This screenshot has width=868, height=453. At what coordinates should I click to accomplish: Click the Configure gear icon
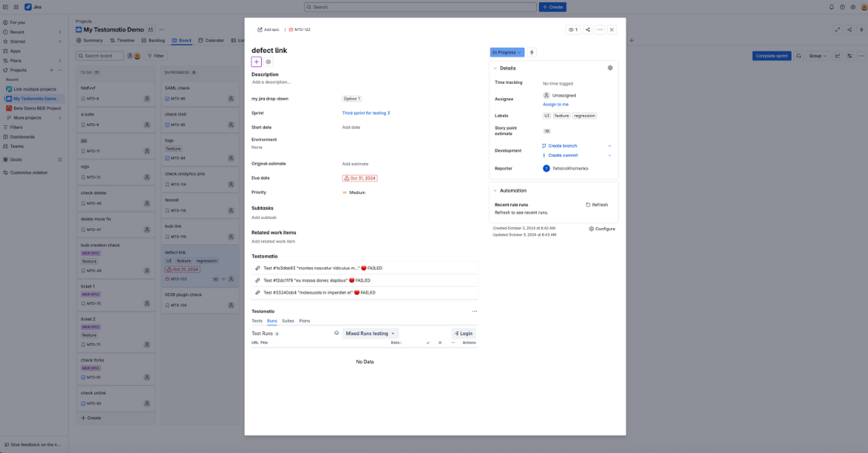592,229
